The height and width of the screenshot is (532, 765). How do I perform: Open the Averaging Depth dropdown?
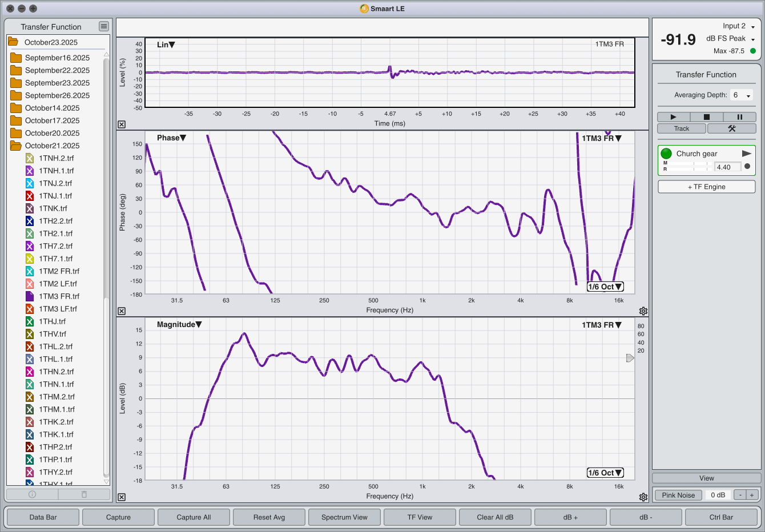(x=742, y=95)
